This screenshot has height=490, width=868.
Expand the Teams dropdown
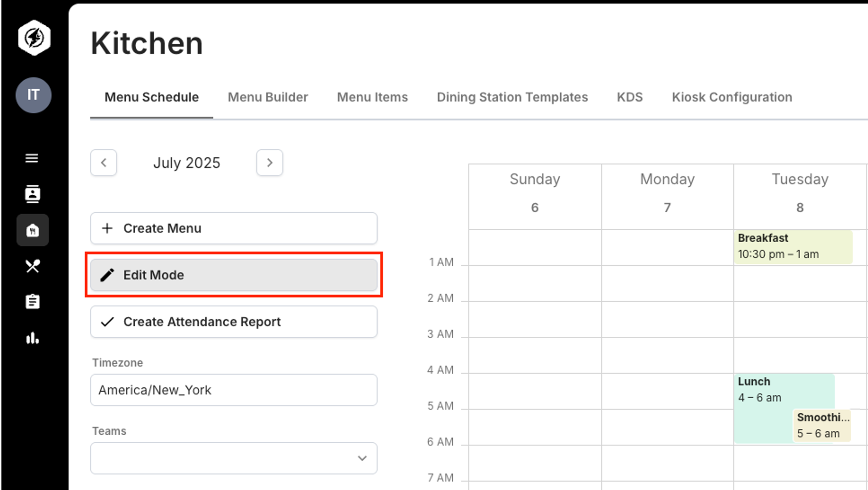click(x=234, y=458)
